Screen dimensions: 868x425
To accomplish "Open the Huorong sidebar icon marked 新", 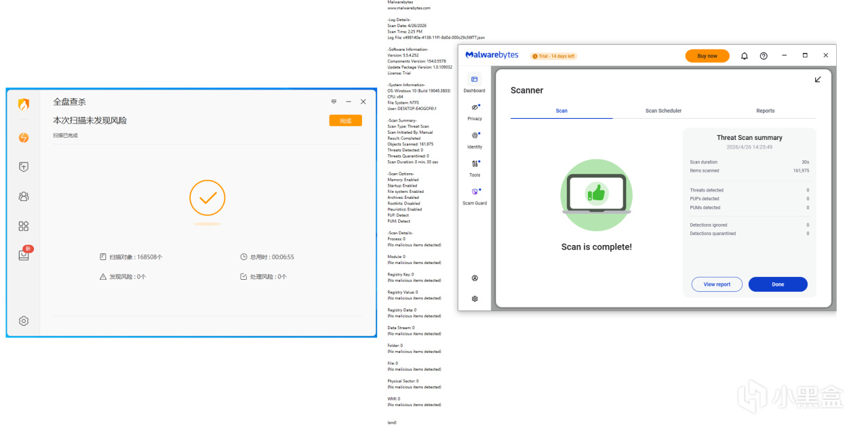I will (24, 253).
